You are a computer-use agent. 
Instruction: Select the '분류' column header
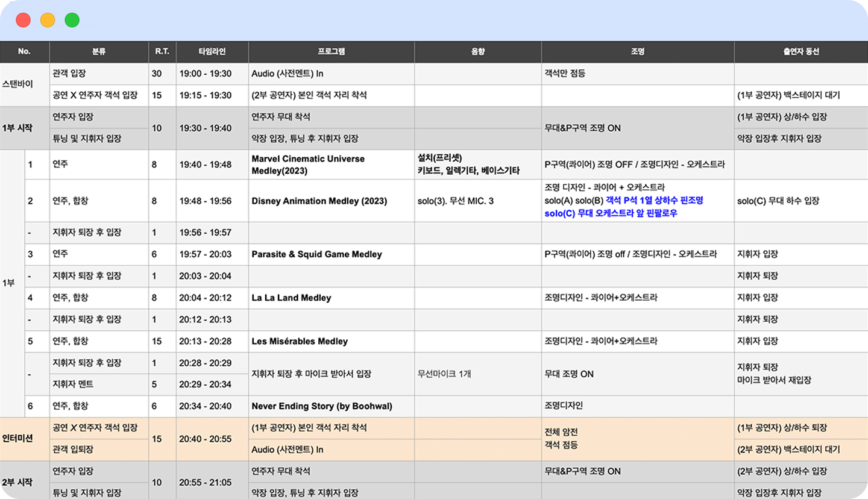tap(99, 52)
